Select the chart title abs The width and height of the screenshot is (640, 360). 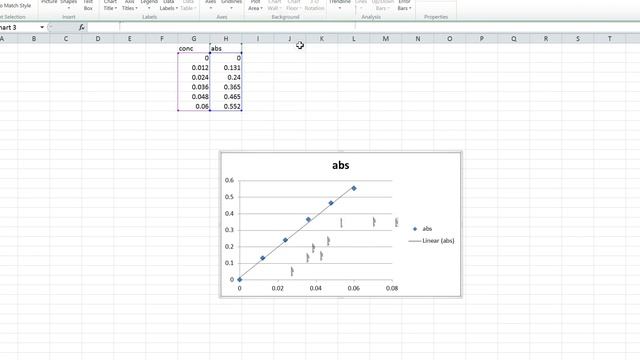click(x=340, y=165)
